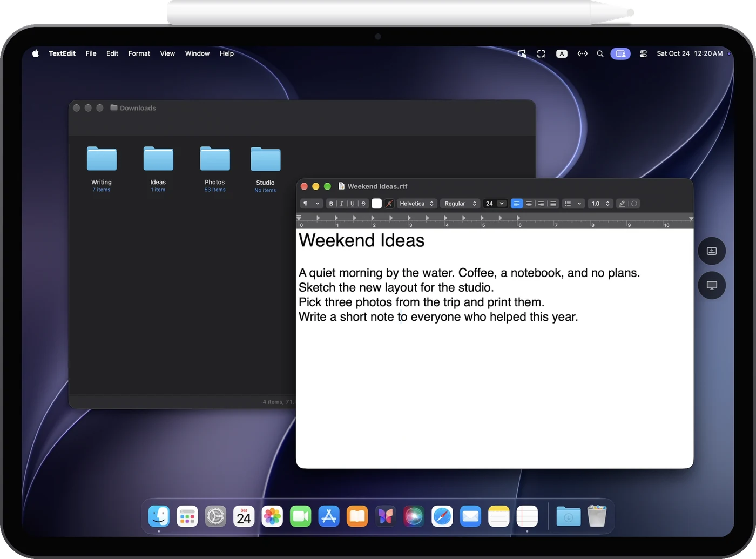Open the File menu
Screen dimensions: 756x559
pyautogui.click(x=91, y=53)
